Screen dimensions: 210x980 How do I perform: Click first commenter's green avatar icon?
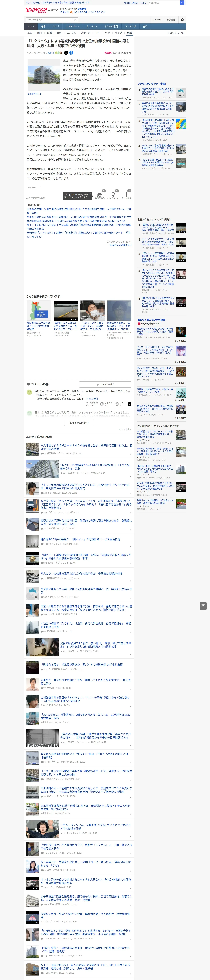pos(29,392)
